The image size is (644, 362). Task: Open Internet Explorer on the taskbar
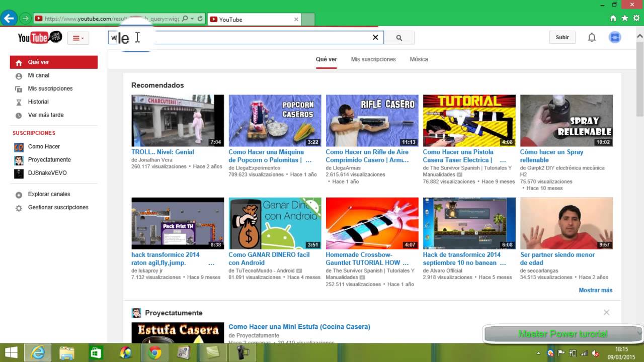coord(38,352)
